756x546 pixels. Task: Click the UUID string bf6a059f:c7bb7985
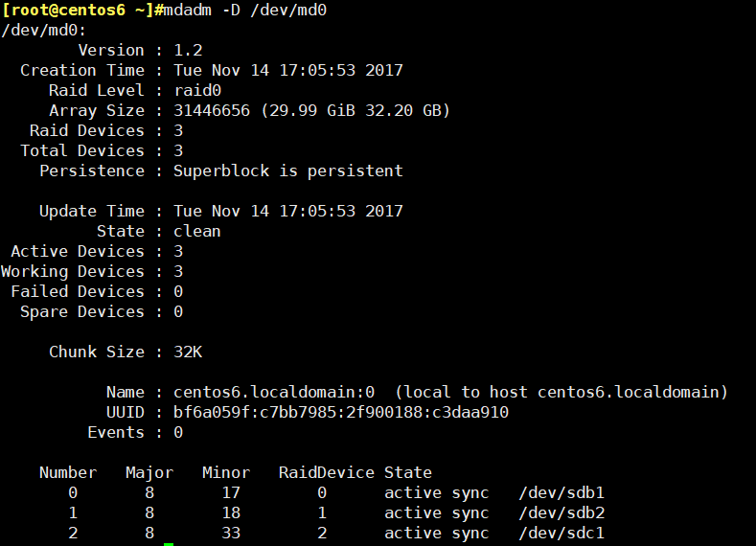click(341, 412)
